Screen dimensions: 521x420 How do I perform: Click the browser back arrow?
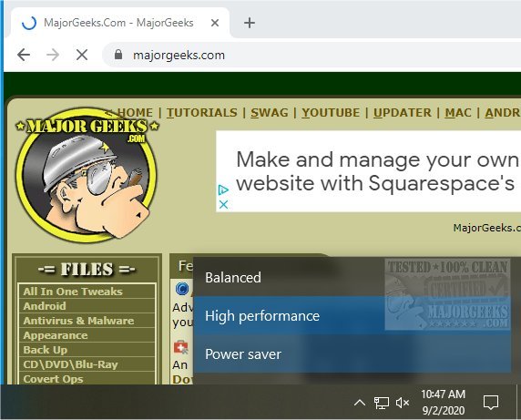point(24,55)
